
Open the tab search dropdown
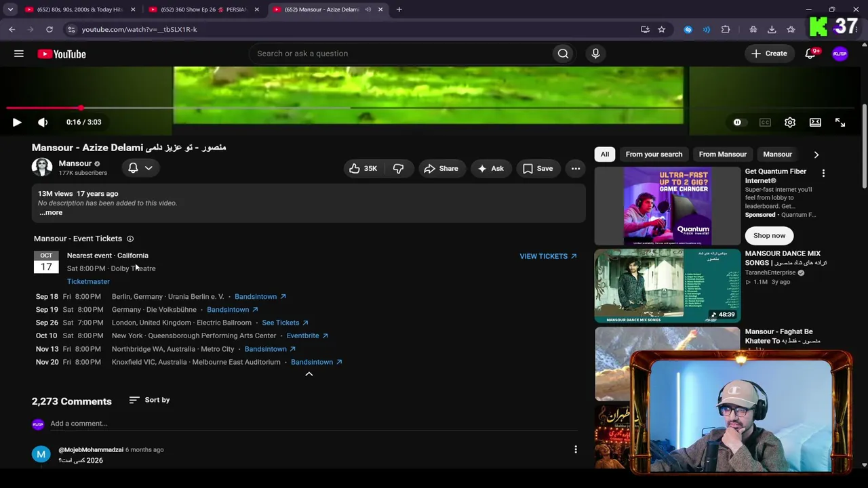[10, 9]
